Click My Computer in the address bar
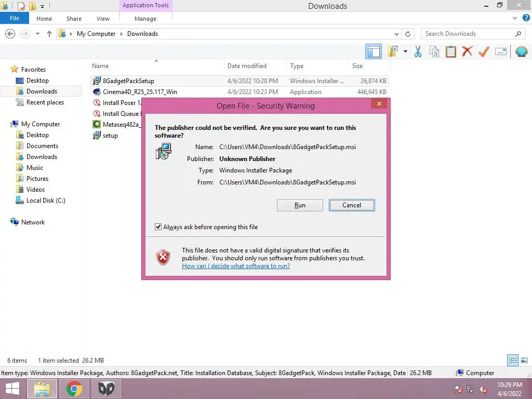The height and width of the screenshot is (399, 532). click(x=96, y=34)
